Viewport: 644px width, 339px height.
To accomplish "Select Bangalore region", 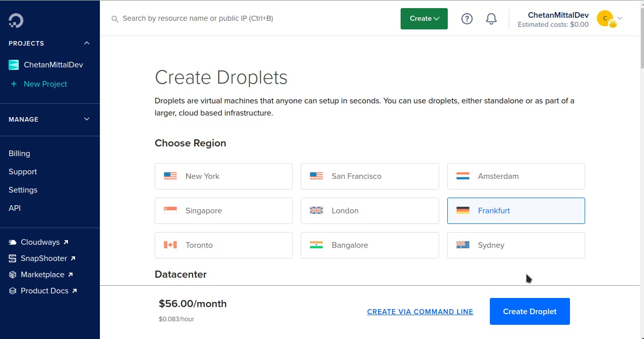I will pos(370,245).
